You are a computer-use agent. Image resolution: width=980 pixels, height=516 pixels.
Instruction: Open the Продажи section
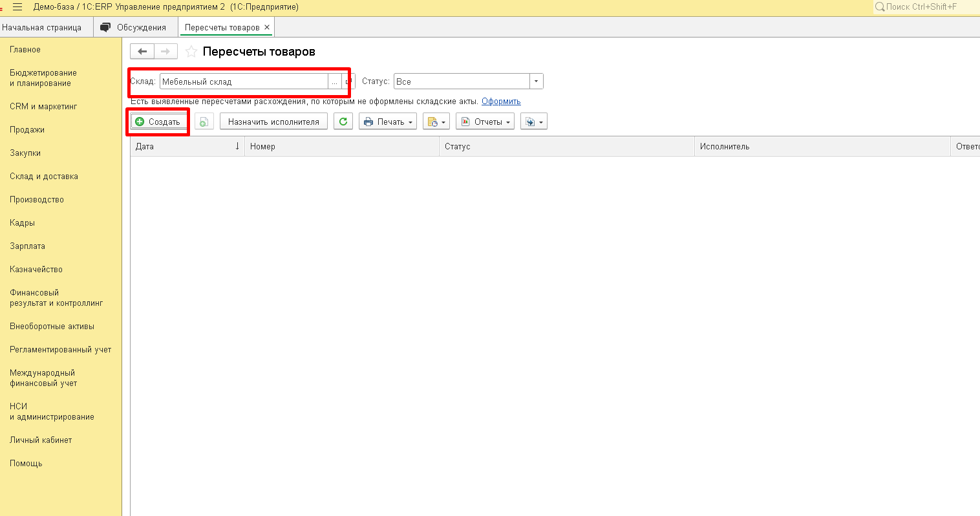(x=27, y=130)
